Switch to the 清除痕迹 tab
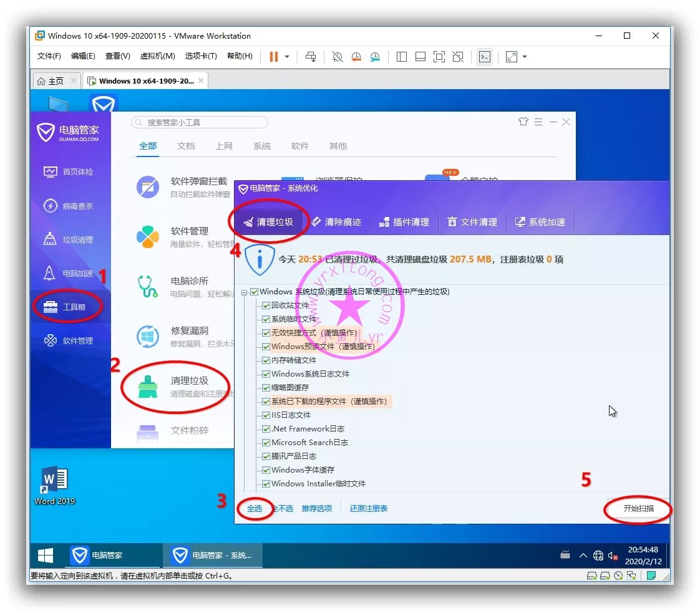This screenshot has width=700, height=611. (337, 222)
